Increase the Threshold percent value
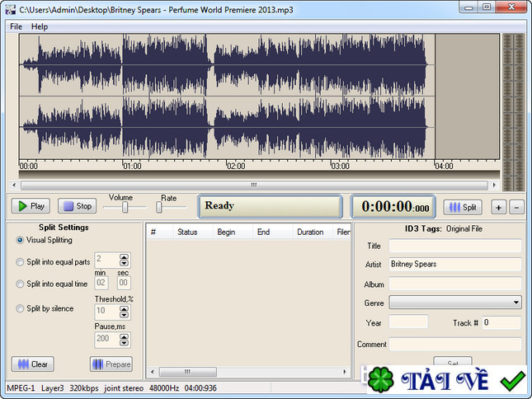The width and height of the screenshot is (532, 399). [125, 309]
